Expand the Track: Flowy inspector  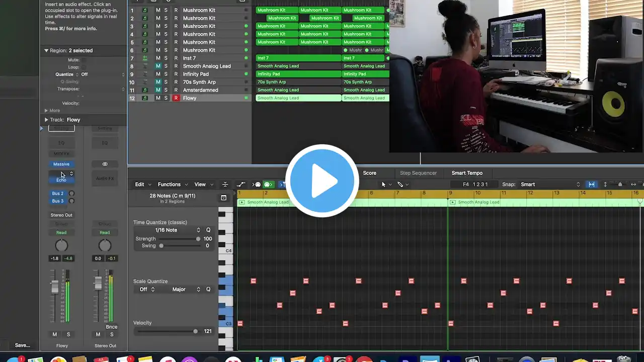[46, 120]
